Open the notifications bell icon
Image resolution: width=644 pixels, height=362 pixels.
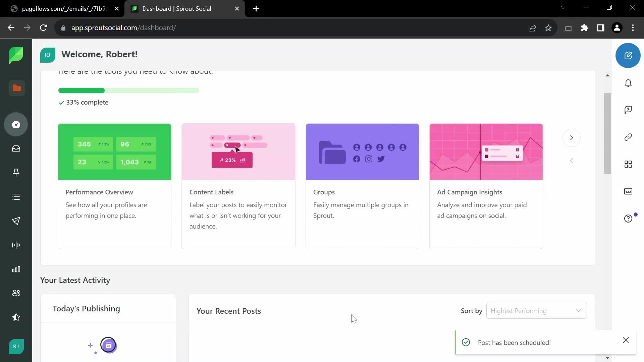[x=629, y=83]
